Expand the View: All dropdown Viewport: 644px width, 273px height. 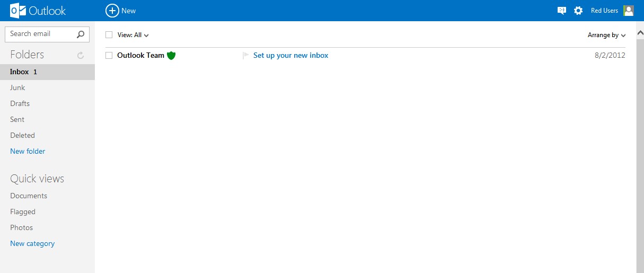tap(133, 35)
